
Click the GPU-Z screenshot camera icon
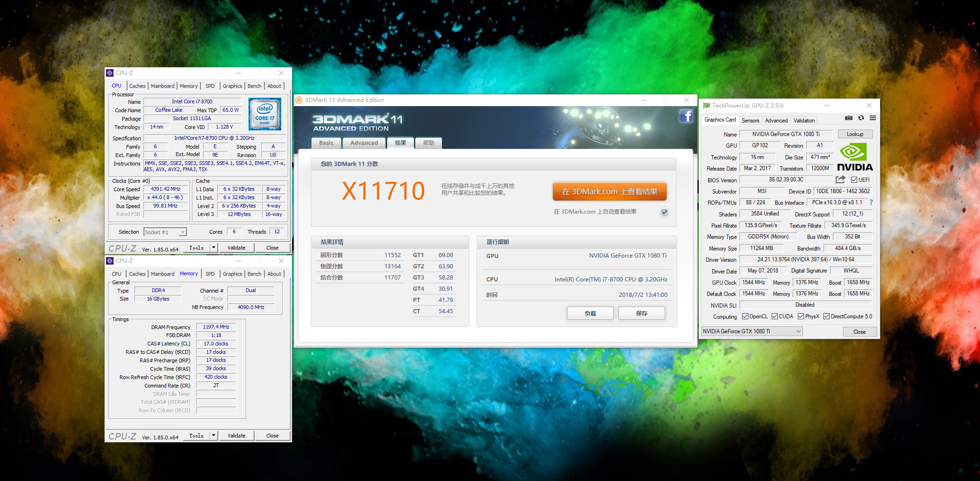click(x=849, y=118)
